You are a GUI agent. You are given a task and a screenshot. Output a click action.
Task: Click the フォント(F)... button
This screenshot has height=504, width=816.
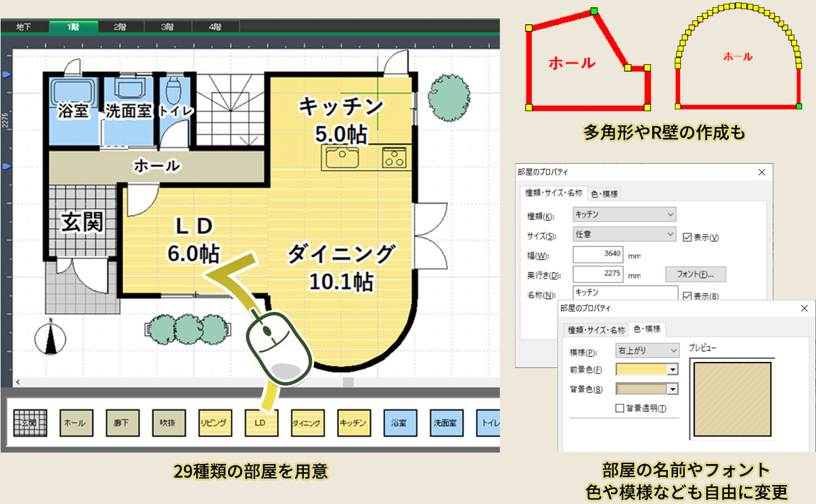click(696, 274)
